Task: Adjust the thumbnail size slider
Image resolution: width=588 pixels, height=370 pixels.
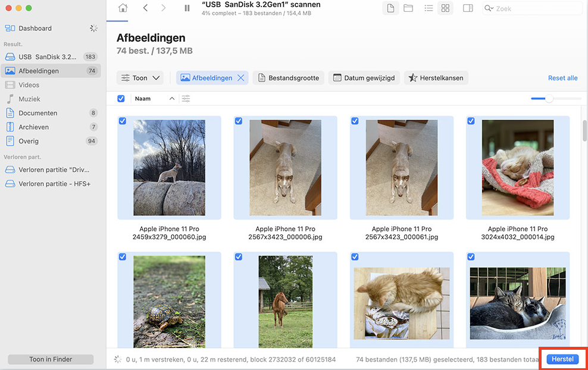Action: click(549, 99)
